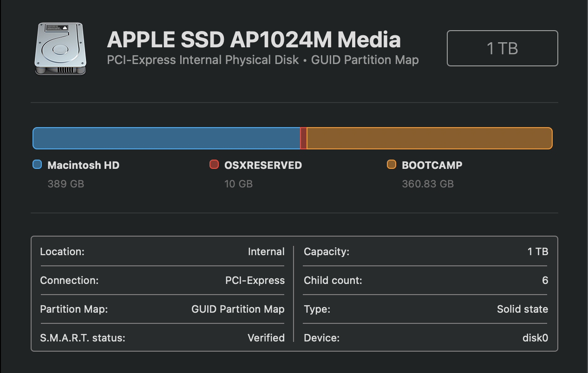Select the thin red OSXRESERVED bar segment
Image resolution: width=588 pixels, height=373 pixels.
pyautogui.click(x=304, y=138)
